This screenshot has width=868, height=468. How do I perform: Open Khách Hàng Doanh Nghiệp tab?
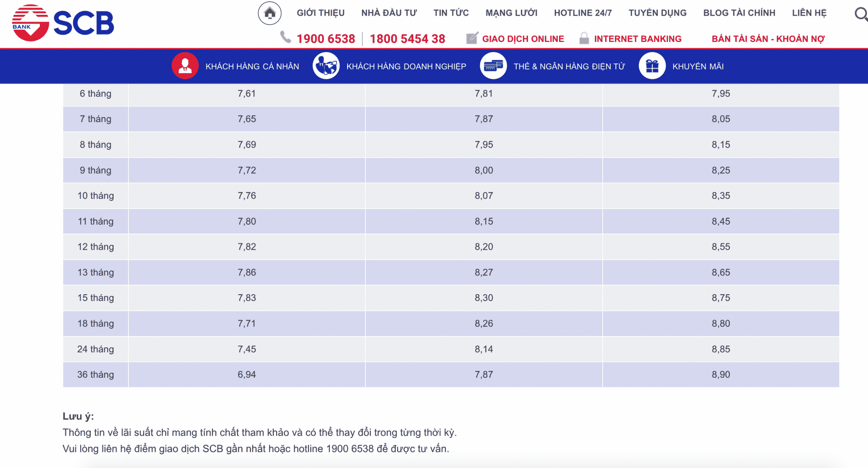click(x=406, y=67)
